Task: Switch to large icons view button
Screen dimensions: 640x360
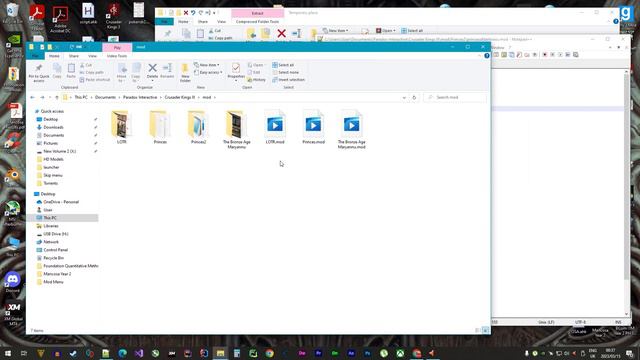Action: click(485, 330)
